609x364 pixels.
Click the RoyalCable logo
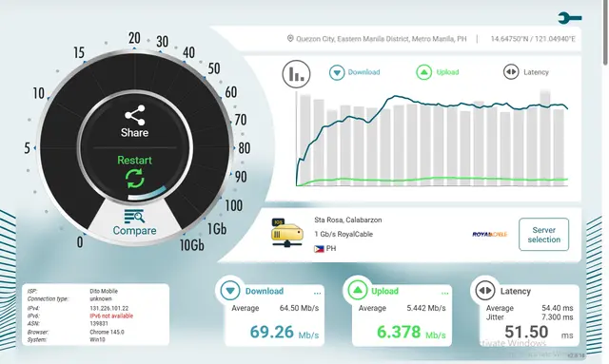point(490,234)
